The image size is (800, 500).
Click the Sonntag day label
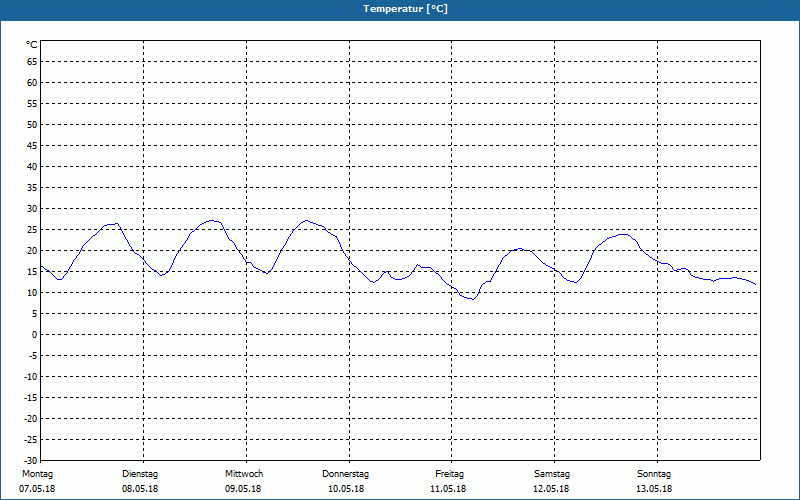[654, 474]
